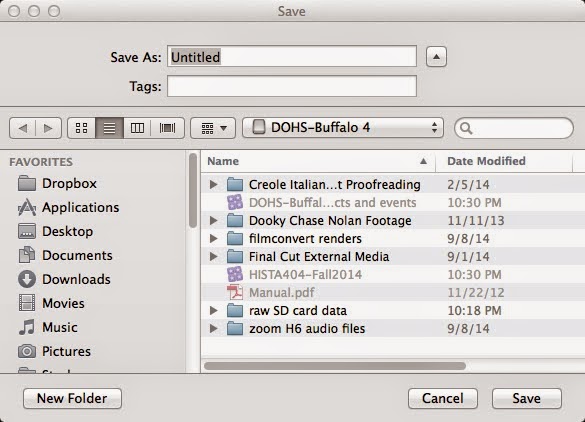Expand the Final Cut External Media folder
Screen dimensions: 585x422
point(213,256)
